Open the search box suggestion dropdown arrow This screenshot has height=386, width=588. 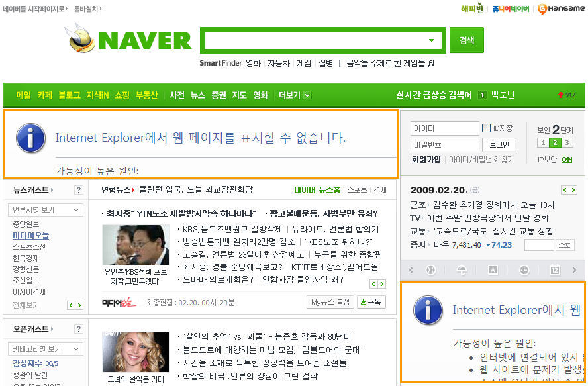click(432, 40)
